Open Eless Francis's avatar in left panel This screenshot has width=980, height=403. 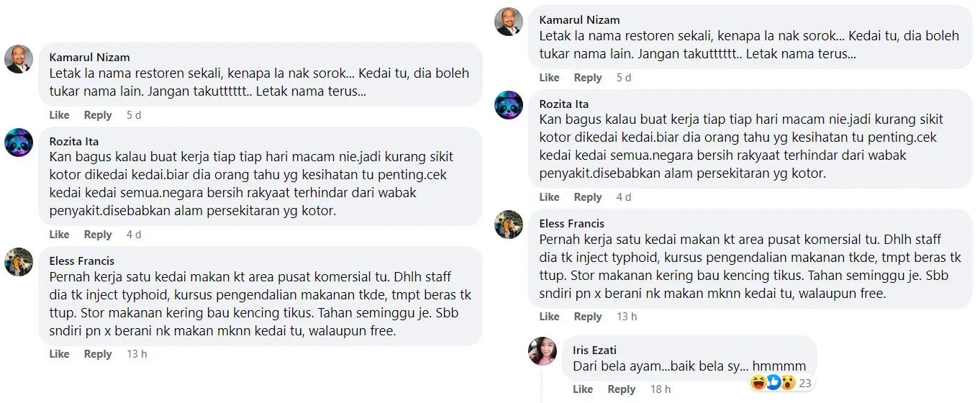click(x=19, y=262)
